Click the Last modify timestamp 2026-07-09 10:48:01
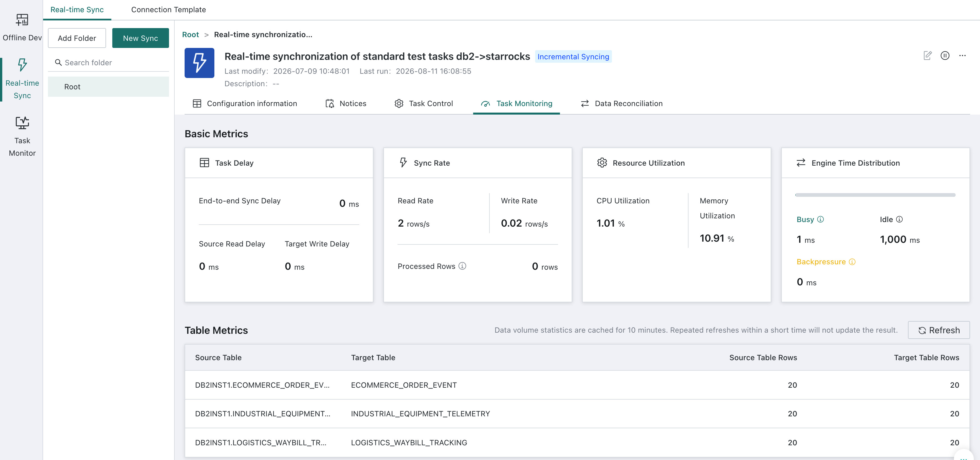 (x=311, y=71)
